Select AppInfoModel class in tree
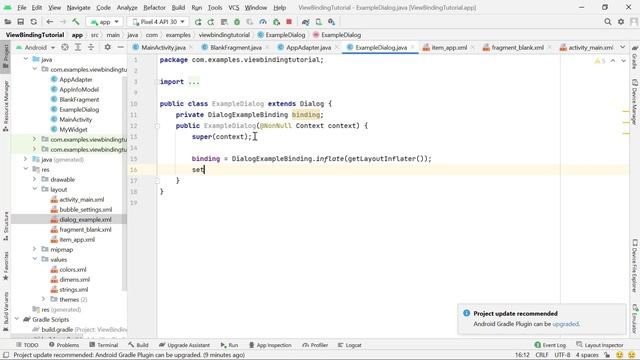 click(79, 89)
